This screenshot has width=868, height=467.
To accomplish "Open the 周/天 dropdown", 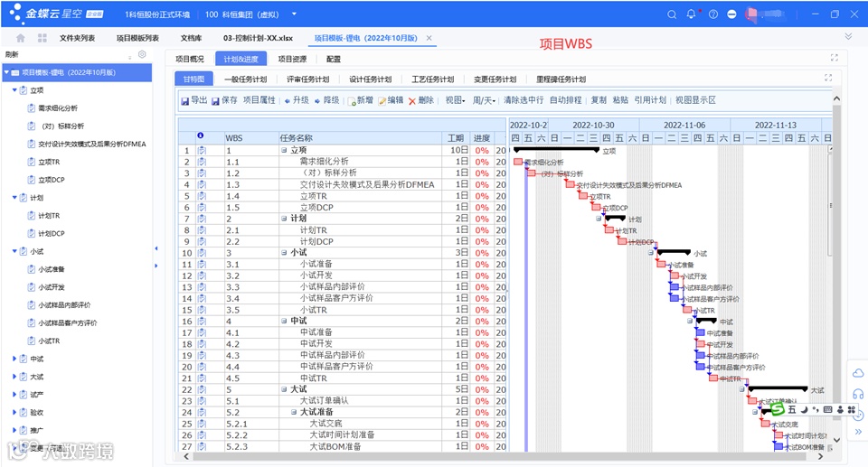I will [x=484, y=100].
